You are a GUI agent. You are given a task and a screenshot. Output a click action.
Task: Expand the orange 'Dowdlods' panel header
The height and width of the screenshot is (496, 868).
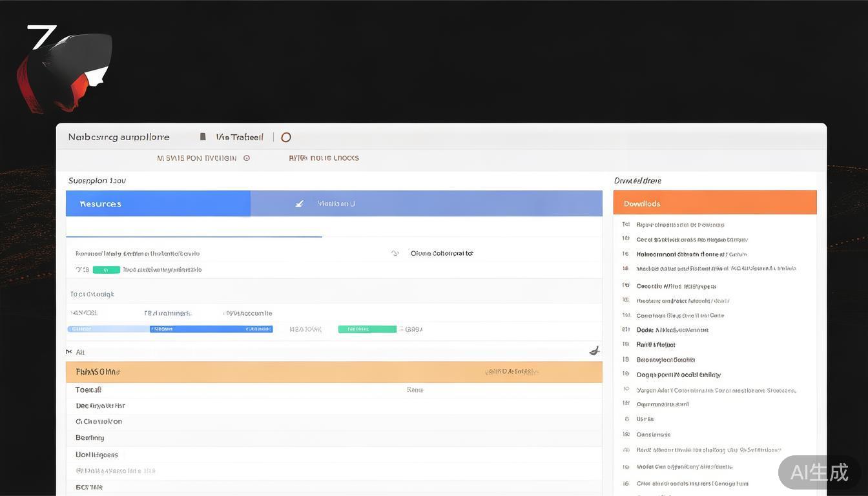tap(714, 203)
